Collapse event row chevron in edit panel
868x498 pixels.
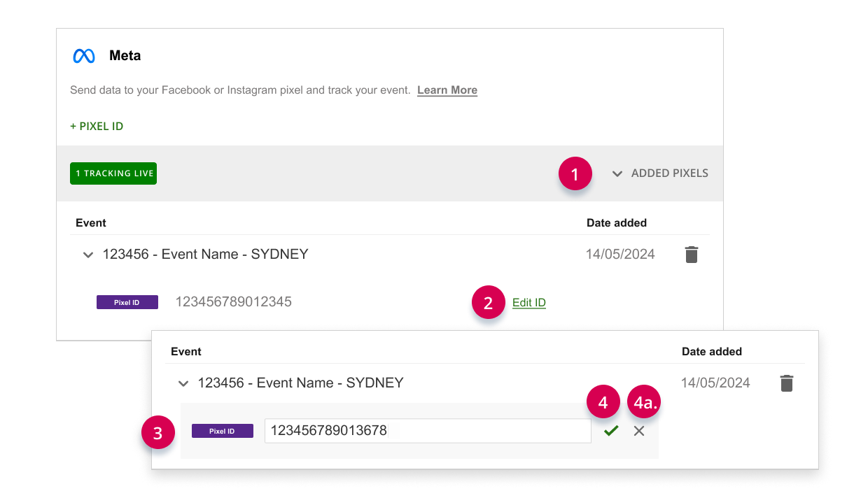point(183,384)
